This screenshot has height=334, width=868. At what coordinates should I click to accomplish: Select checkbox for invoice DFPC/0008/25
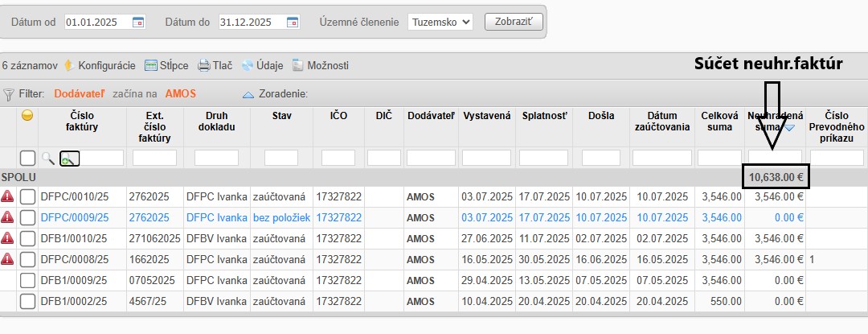click(27, 259)
